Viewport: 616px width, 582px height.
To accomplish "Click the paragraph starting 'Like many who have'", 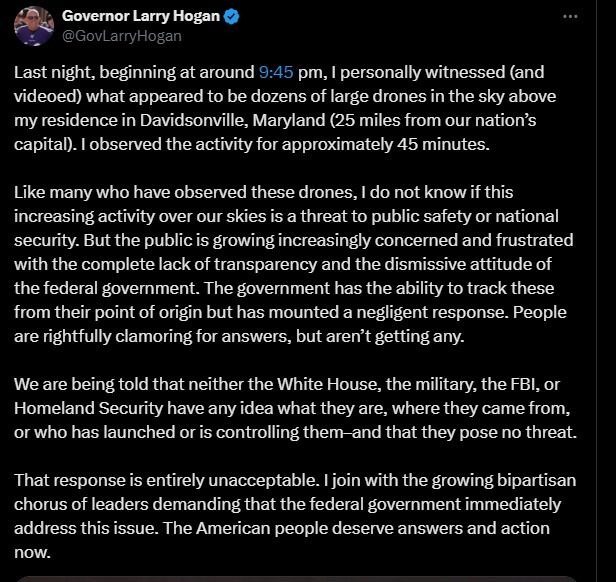I will pos(294,264).
